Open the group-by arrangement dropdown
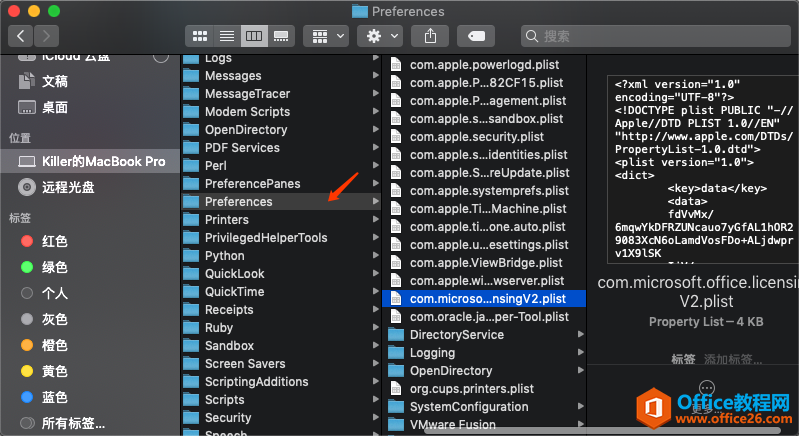Viewport: 799px width, 436px height. (326, 36)
